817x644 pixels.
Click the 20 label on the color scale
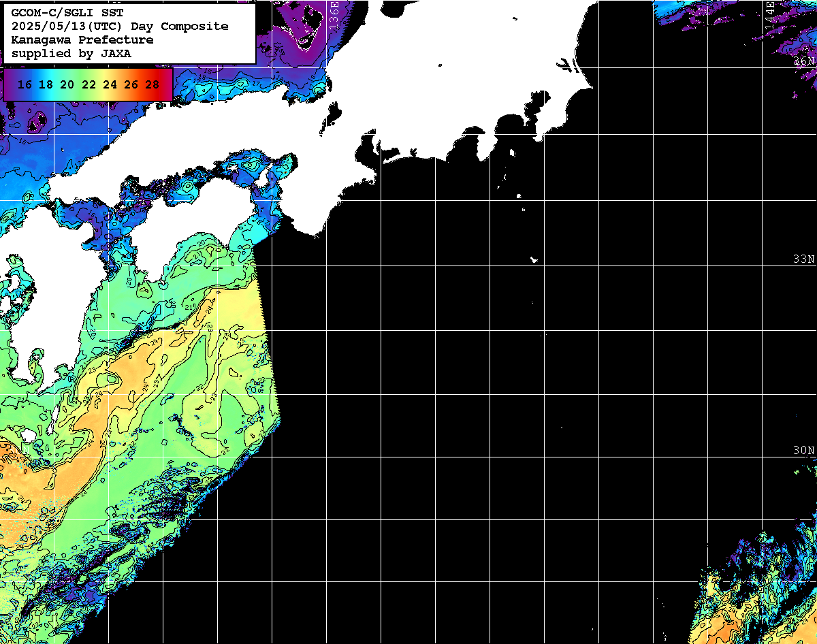coord(67,84)
